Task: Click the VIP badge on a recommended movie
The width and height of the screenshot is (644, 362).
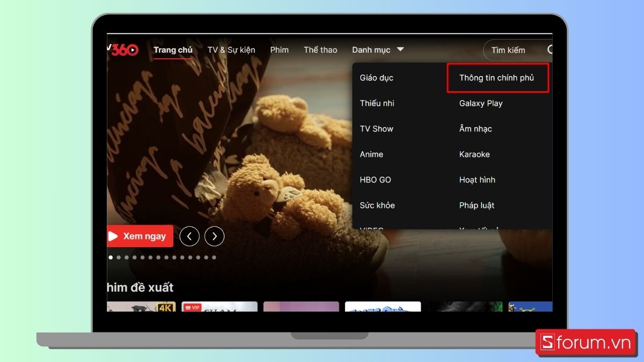Action: (193, 307)
